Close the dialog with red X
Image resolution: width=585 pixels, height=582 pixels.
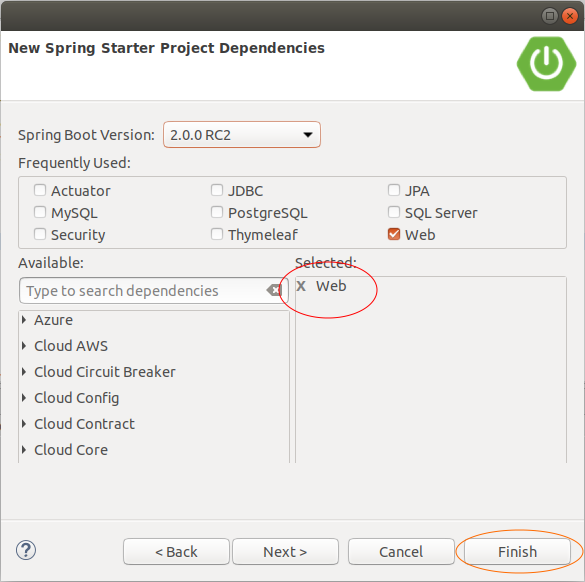coord(570,16)
